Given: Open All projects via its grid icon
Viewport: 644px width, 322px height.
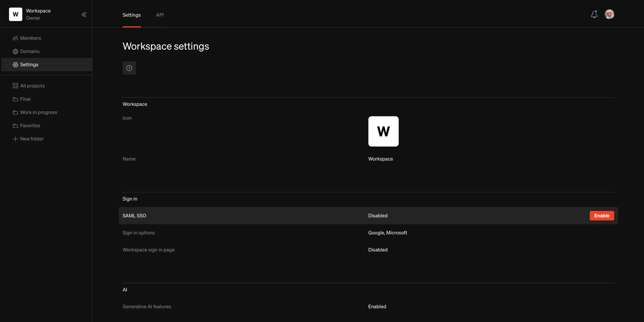Looking at the screenshot, I should tap(15, 86).
